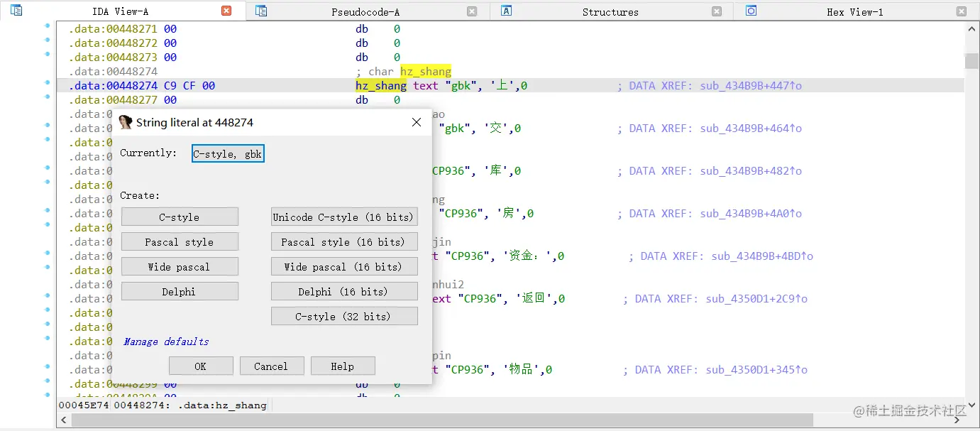The width and height of the screenshot is (980, 431).
Task: Click XREF sub_434B9B+447↑o
Action: coord(751,86)
